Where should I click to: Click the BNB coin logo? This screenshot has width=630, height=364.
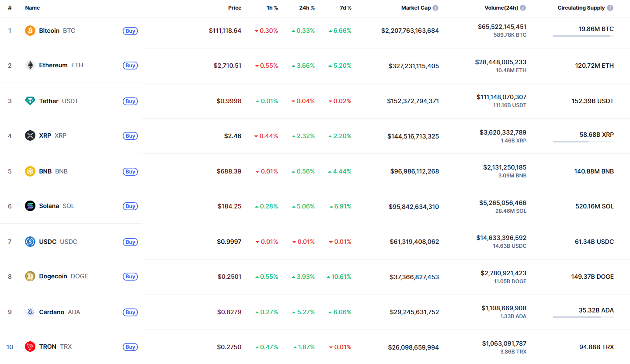(x=30, y=171)
